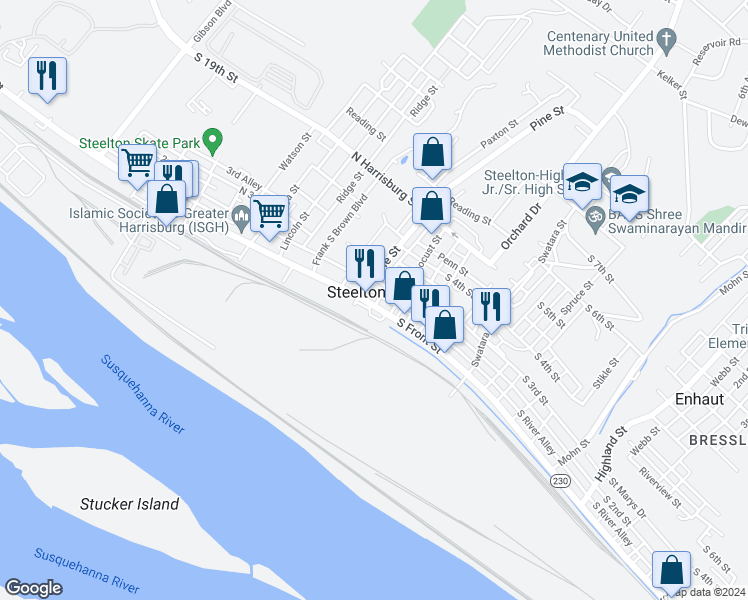Open the shopping bag marker near Paxton St
Image resolution: width=748 pixels, height=600 pixels.
(432, 153)
